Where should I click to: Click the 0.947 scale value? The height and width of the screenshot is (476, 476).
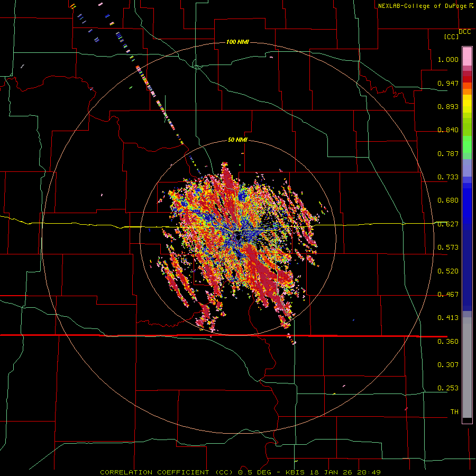(x=448, y=83)
